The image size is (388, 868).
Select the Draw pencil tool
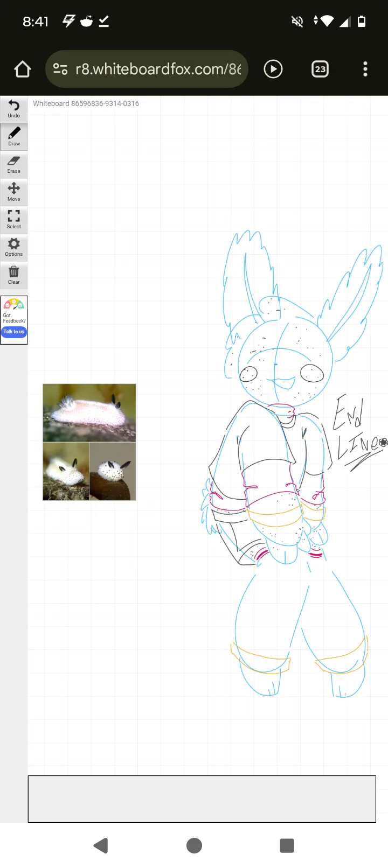pyautogui.click(x=14, y=137)
